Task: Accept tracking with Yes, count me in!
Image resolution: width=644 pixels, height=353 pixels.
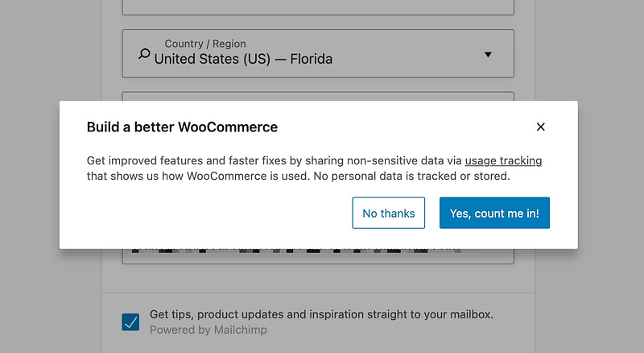Action: pos(494,213)
